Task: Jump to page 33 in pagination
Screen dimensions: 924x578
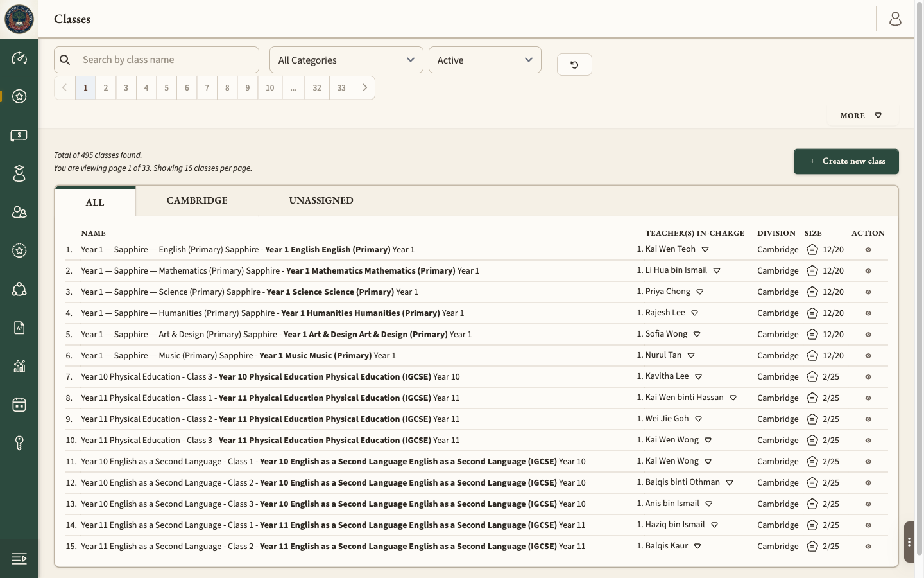Action: tap(341, 88)
